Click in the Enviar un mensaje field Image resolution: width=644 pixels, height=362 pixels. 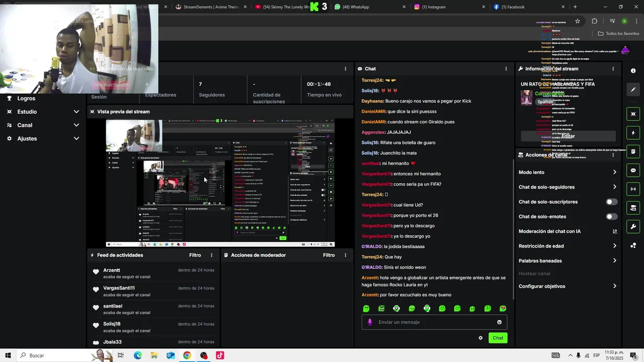[435, 322]
